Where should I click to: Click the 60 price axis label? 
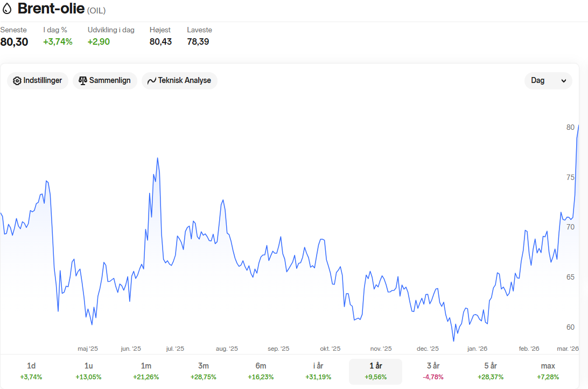click(570, 327)
